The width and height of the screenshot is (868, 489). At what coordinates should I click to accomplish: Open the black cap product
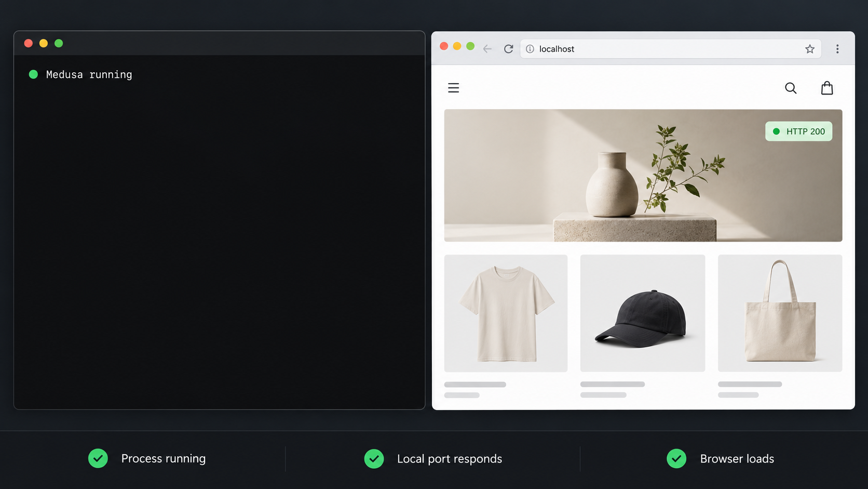click(643, 313)
